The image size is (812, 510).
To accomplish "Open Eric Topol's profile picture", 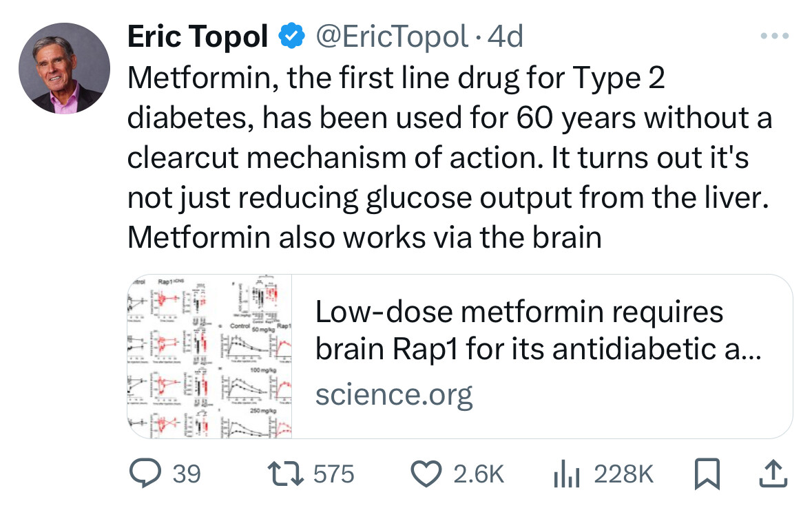I will pos(64,68).
